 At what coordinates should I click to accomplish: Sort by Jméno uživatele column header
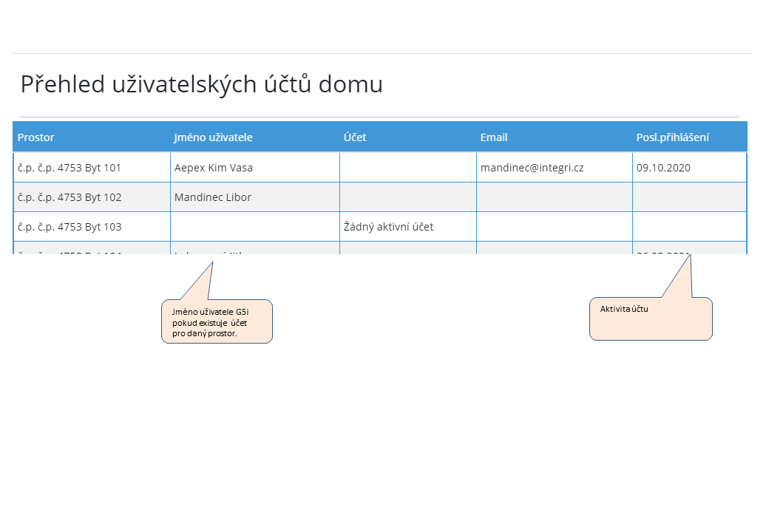click(214, 137)
